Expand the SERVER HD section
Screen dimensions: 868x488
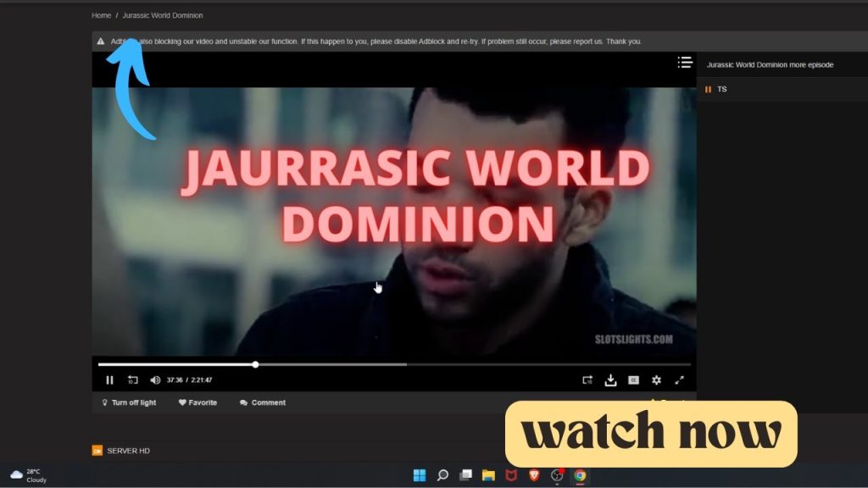(x=127, y=451)
